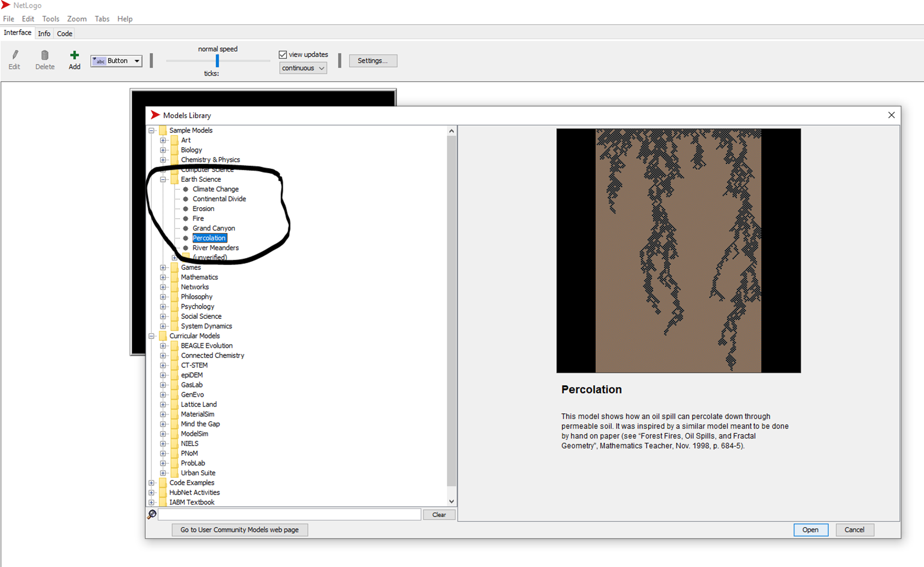The image size is (924, 567).
Task: Open the Edit menu
Action: click(x=28, y=19)
